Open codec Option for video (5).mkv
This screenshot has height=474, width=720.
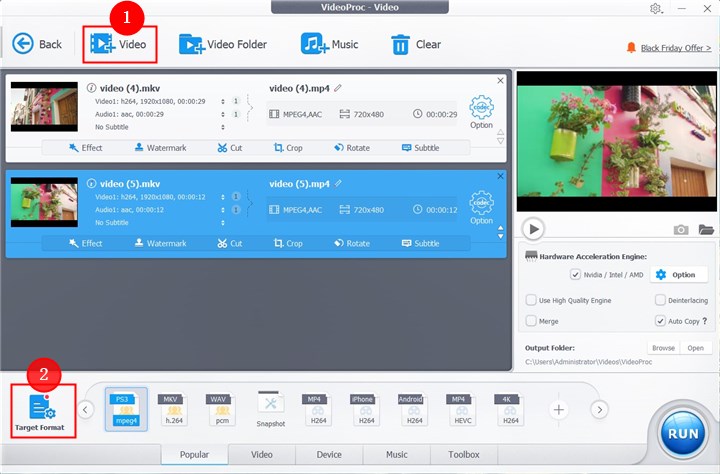click(481, 208)
